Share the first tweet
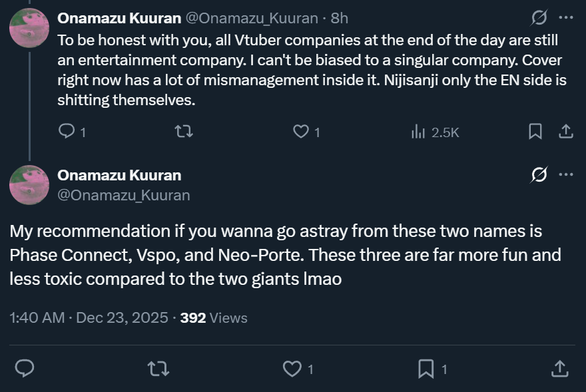Viewport: 586px width, 392px height. 565,132
